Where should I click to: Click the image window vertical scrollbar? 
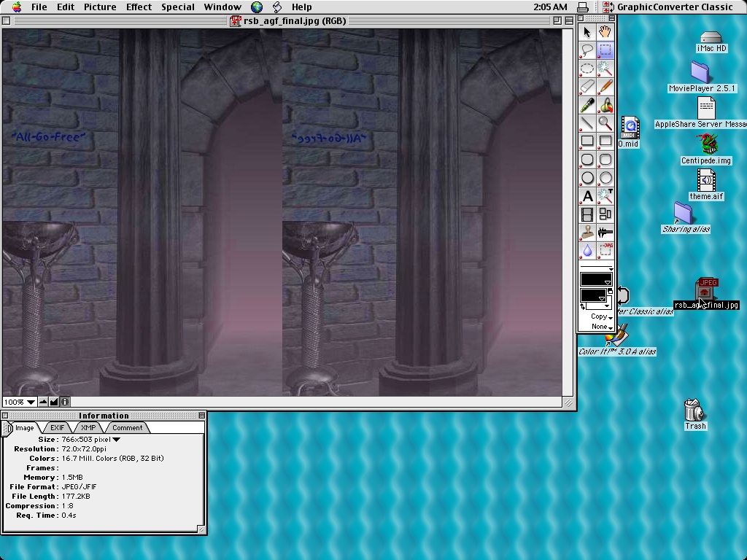(x=568, y=212)
